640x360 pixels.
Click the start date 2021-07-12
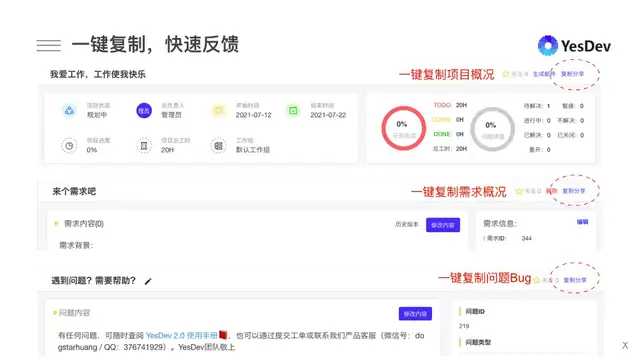pyautogui.click(x=253, y=115)
